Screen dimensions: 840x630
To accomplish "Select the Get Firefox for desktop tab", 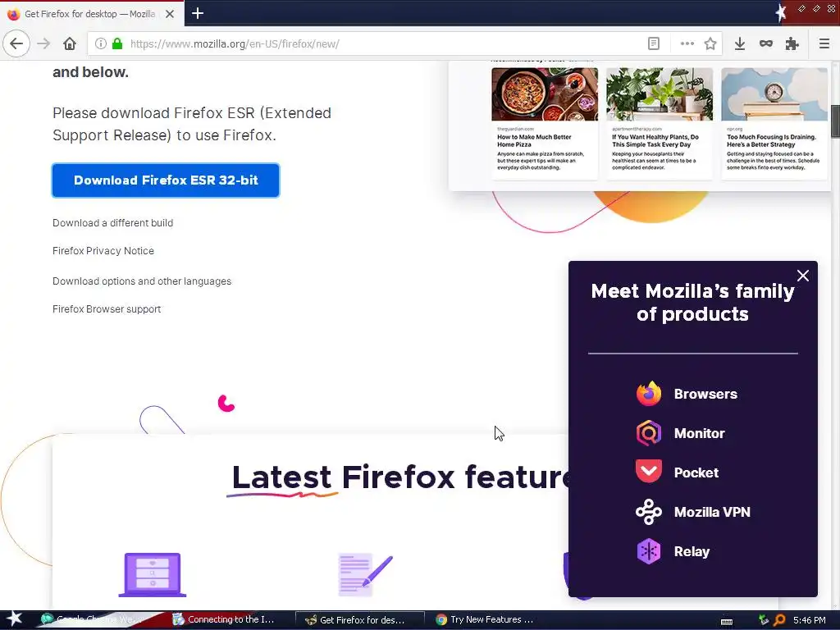I will pos(91,14).
